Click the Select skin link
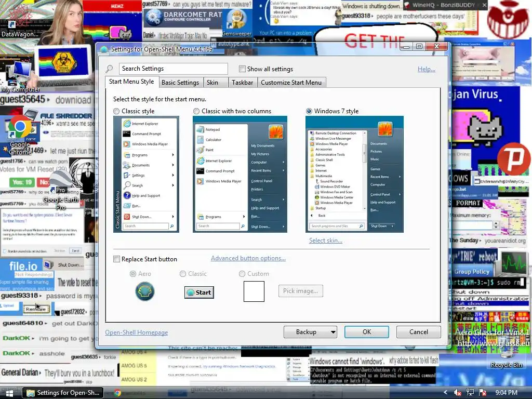The width and height of the screenshot is (532, 399). point(326,241)
